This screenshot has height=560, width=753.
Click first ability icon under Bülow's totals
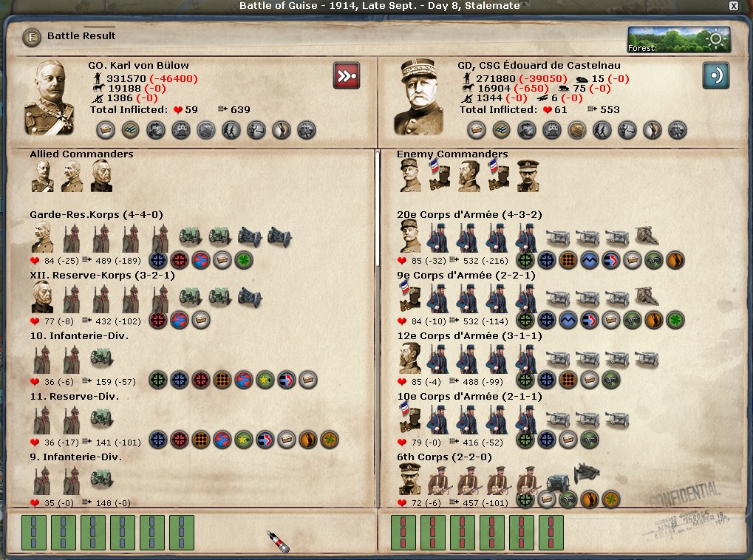(105, 130)
